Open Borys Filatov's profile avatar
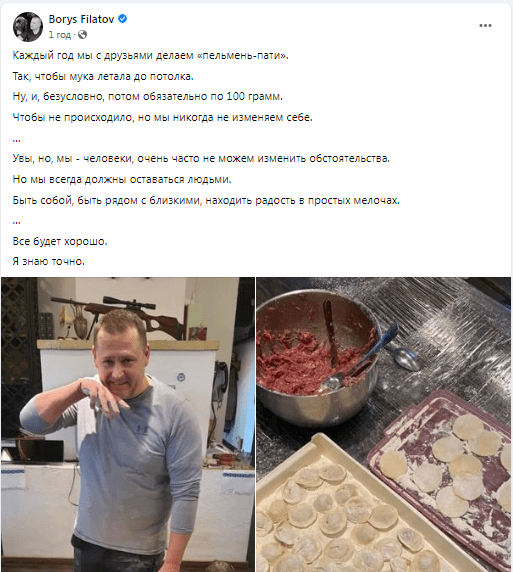The image size is (513, 572). coord(28,27)
